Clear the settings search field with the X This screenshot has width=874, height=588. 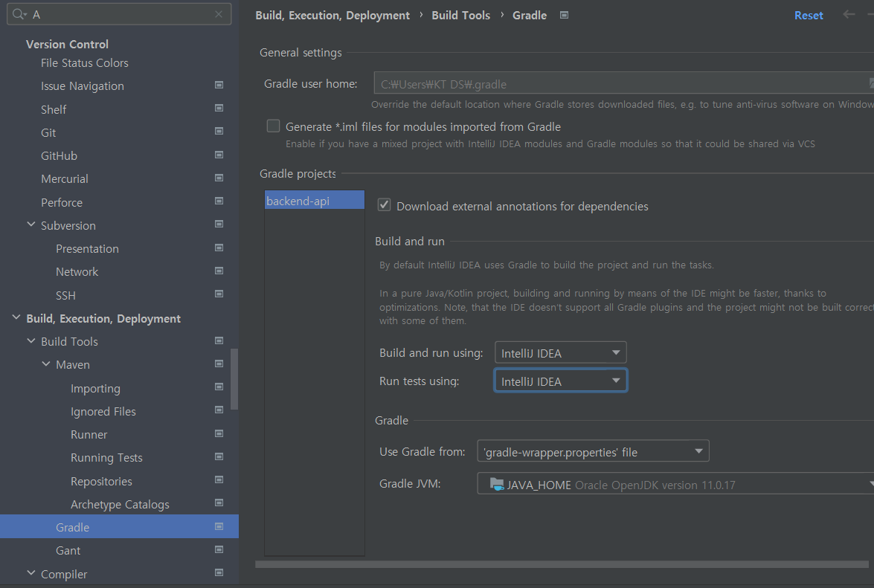(219, 14)
